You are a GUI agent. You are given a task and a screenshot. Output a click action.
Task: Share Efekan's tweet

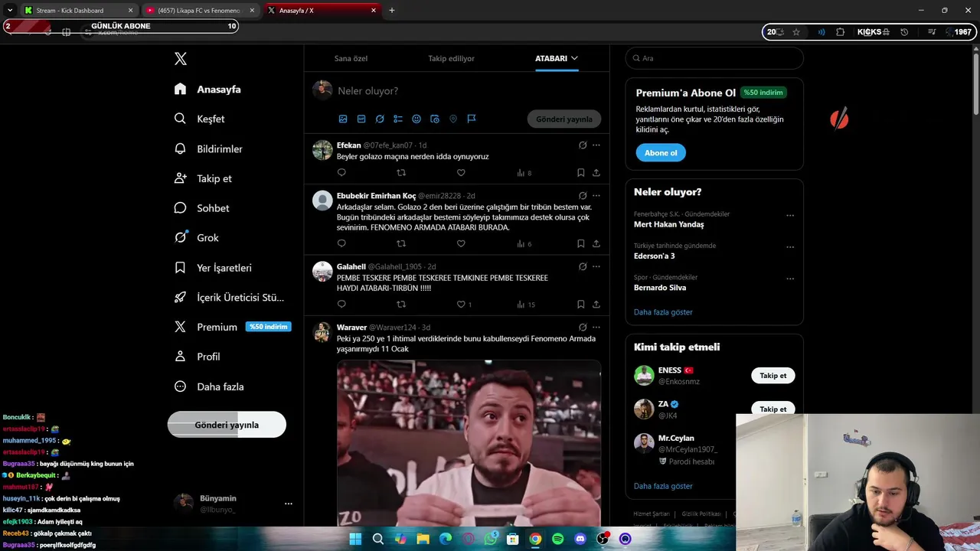coord(596,173)
